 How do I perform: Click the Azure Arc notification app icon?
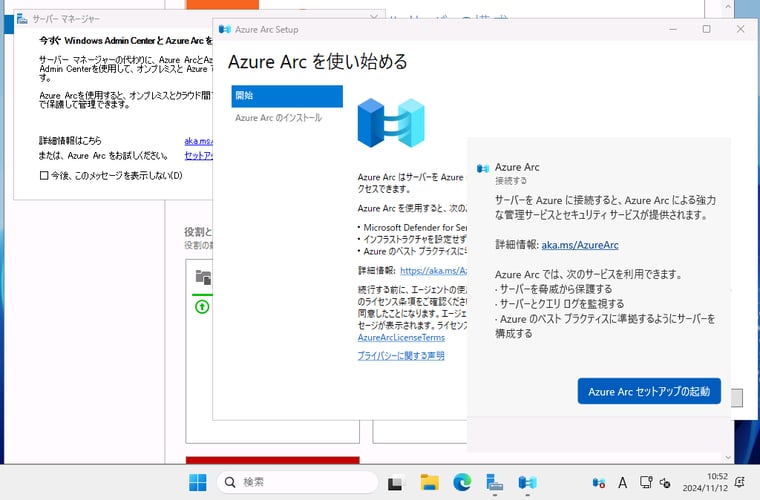coord(483,168)
